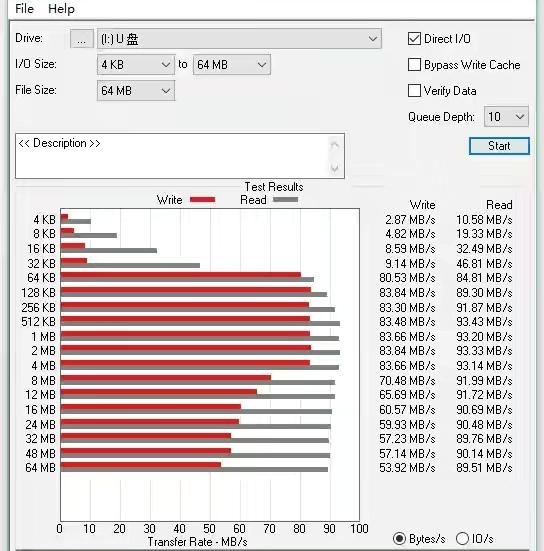Click the gray Read legend swatch

coord(285,200)
